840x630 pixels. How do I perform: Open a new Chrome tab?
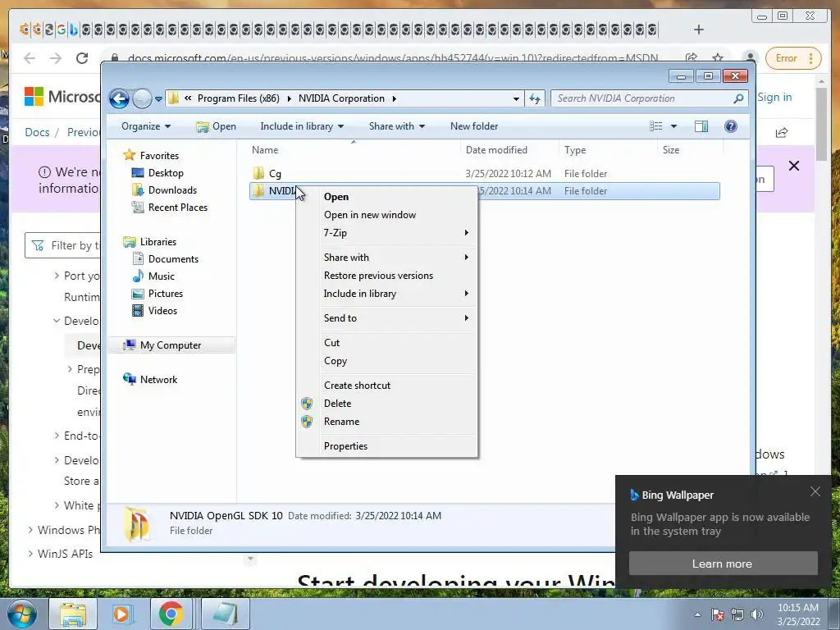coord(699,30)
